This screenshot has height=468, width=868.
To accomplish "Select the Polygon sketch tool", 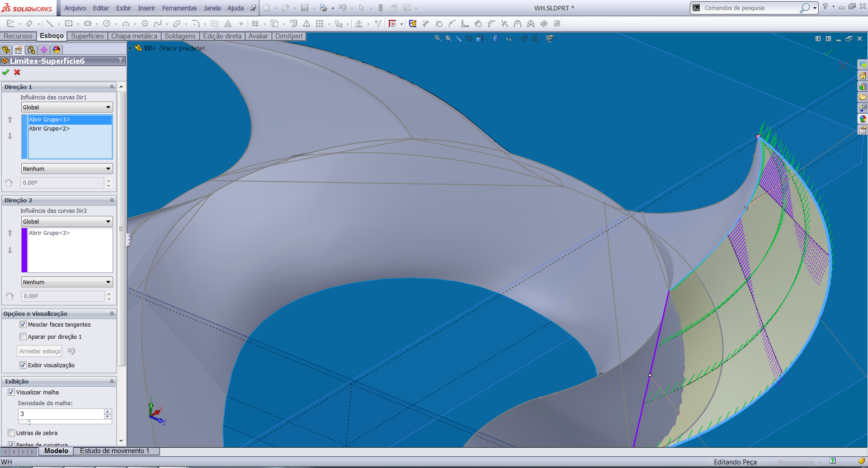I will [x=145, y=23].
